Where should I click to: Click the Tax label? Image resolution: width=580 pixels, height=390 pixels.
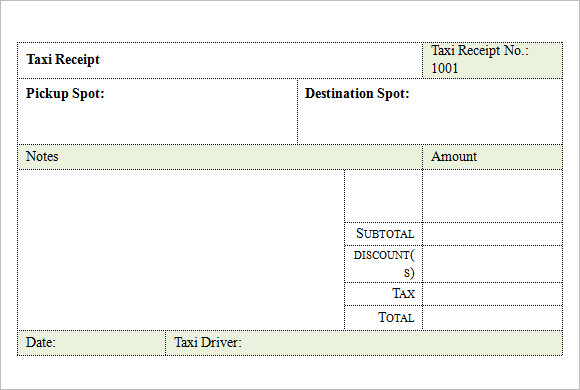404,293
